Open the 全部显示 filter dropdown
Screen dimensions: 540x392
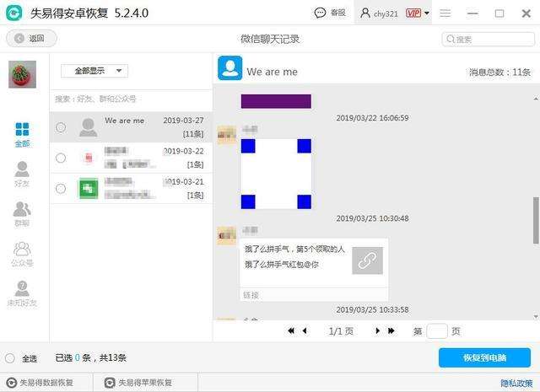tap(94, 71)
